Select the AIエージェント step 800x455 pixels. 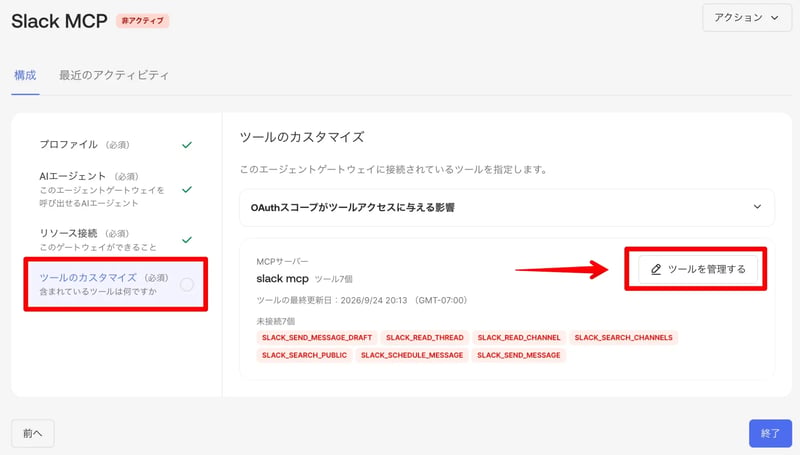coord(115,189)
